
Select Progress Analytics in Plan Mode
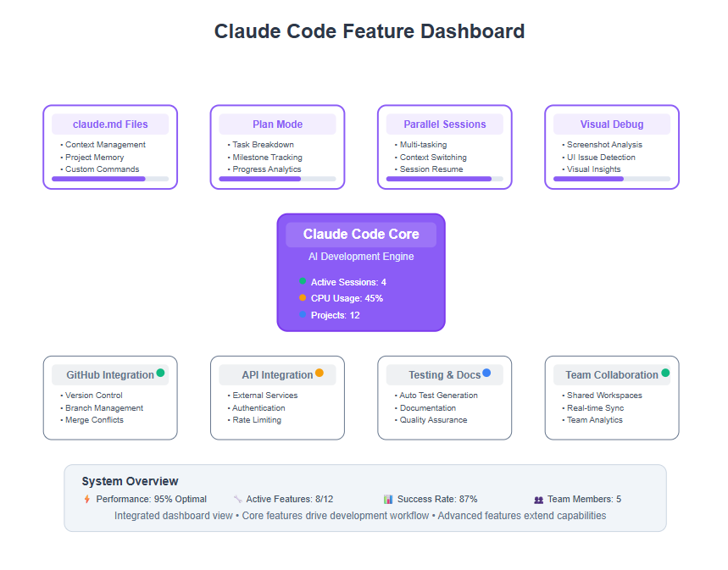[x=266, y=169]
